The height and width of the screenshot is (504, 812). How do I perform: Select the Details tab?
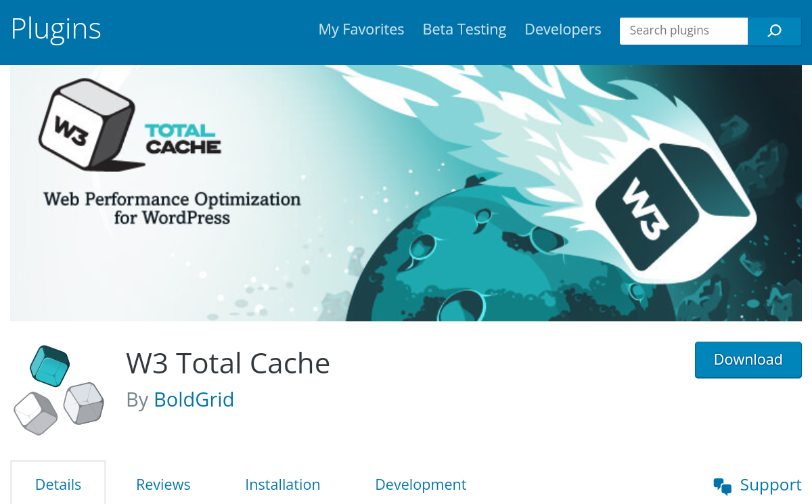[x=58, y=484]
